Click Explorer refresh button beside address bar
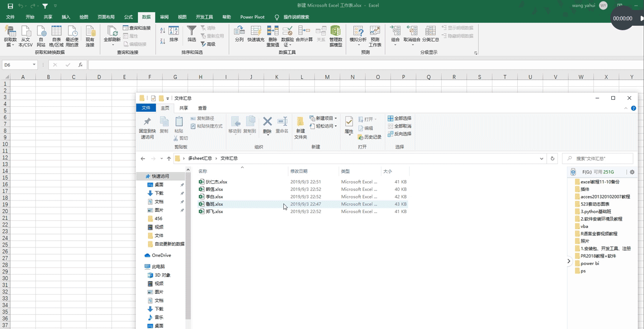This screenshot has width=644, height=329. [553, 158]
